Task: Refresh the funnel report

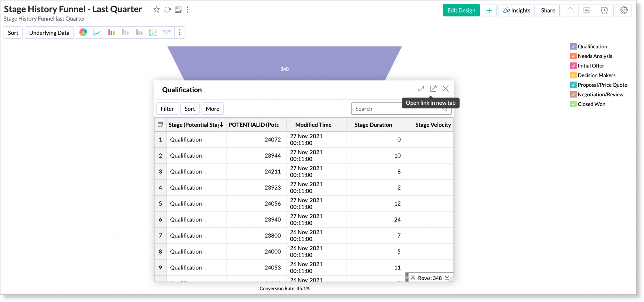Action: (167, 10)
